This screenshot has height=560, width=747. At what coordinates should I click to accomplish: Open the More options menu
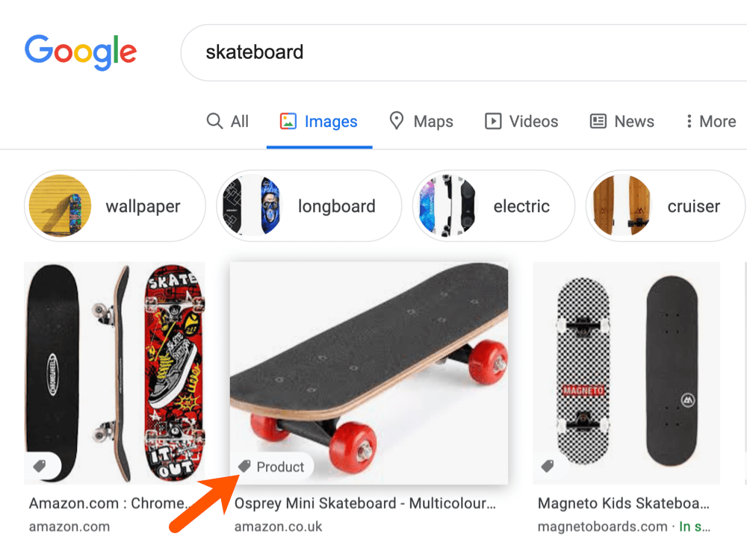coord(710,122)
